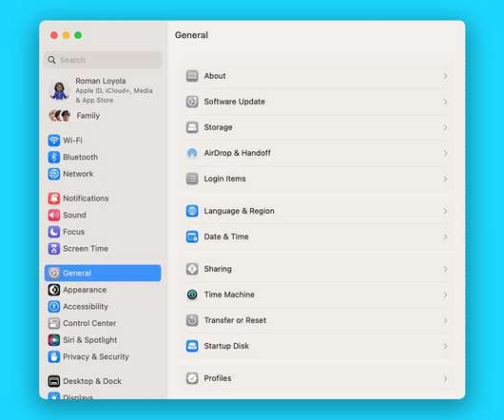The image size is (504, 420).
Task: Click the Wi-Fi icon in sidebar
Action: point(53,141)
